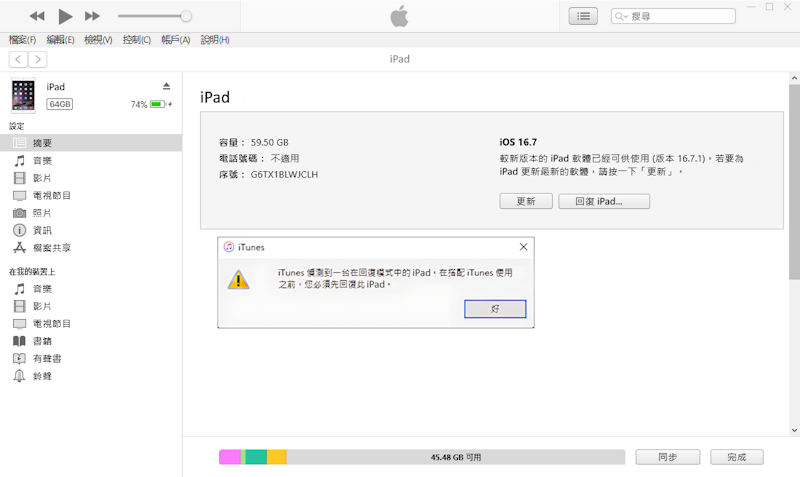This screenshot has width=800, height=477.
Task: Click the 45.48 GB 可用 free space label
Action: [x=456, y=457]
